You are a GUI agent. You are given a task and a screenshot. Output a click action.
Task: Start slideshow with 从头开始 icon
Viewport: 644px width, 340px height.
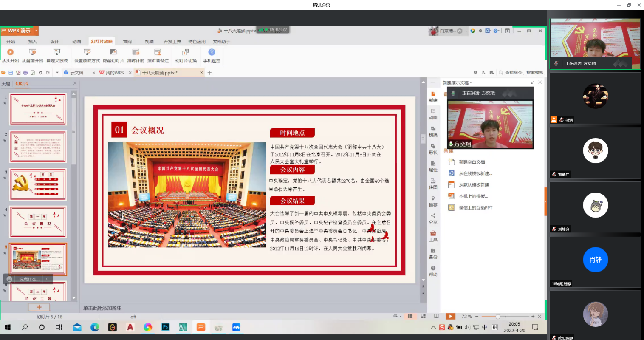(10, 52)
